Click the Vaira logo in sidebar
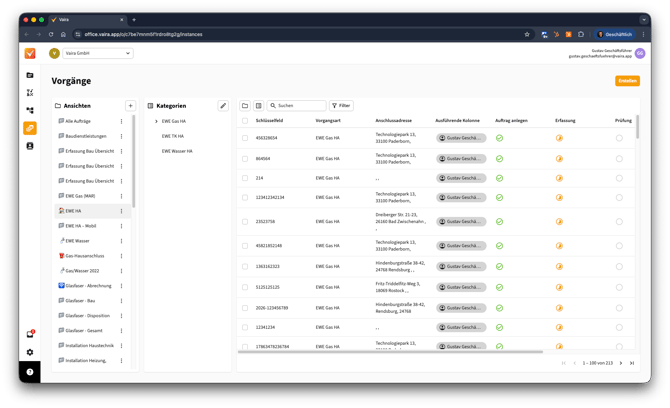Viewport: 670px width, 408px height. click(x=30, y=53)
